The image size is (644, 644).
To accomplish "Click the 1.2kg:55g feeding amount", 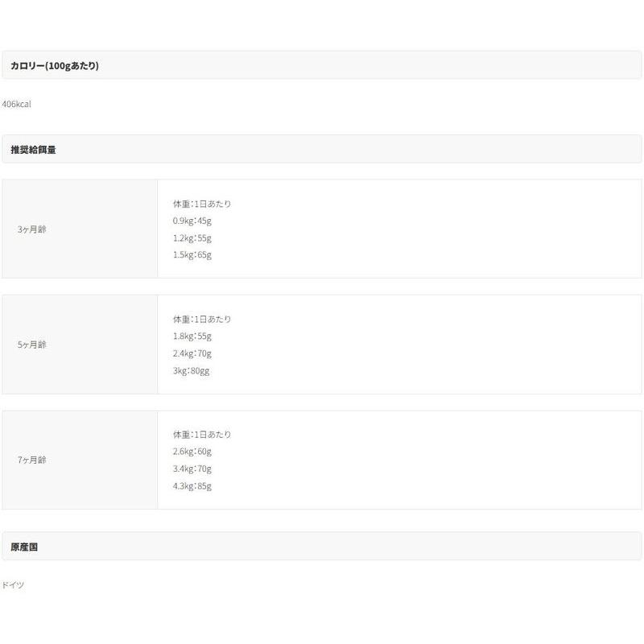I will (192, 238).
